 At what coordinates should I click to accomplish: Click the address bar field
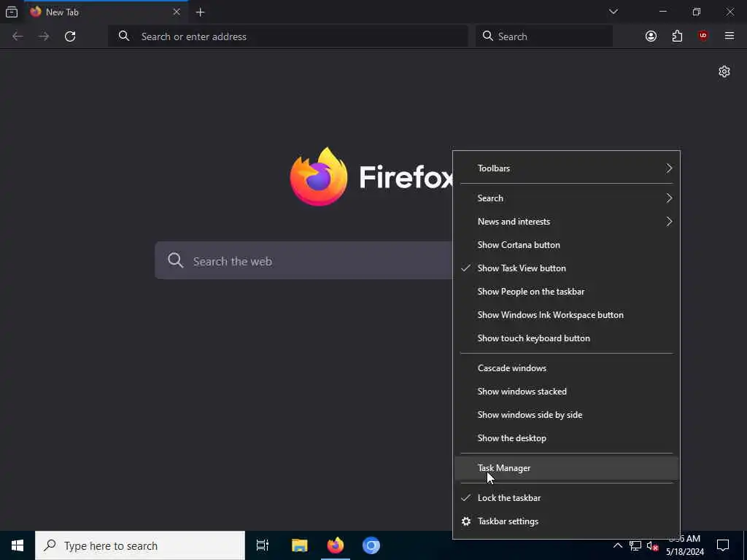pos(287,36)
